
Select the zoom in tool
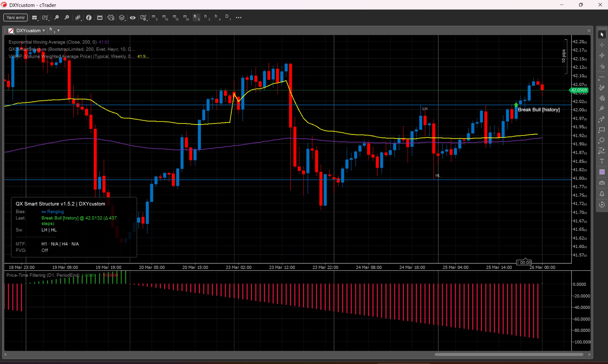[67, 17]
